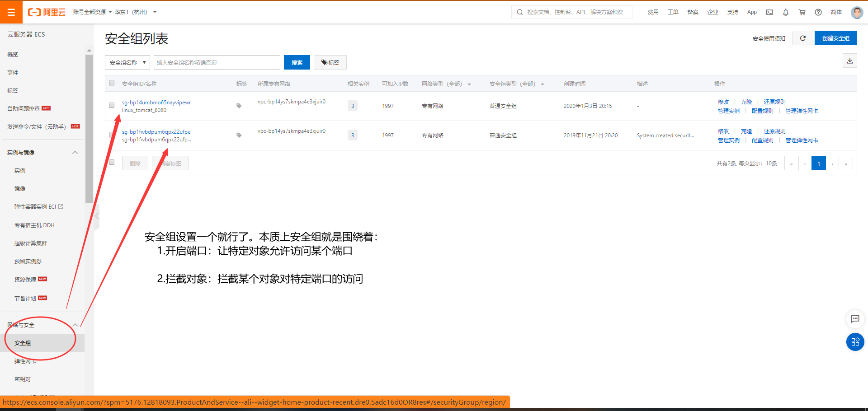This screenshot has height=411, width=868.
Task: Click 克隆 for sg-bp1fwbdpum6qpx22ufpe row
Action: (746, 131)
